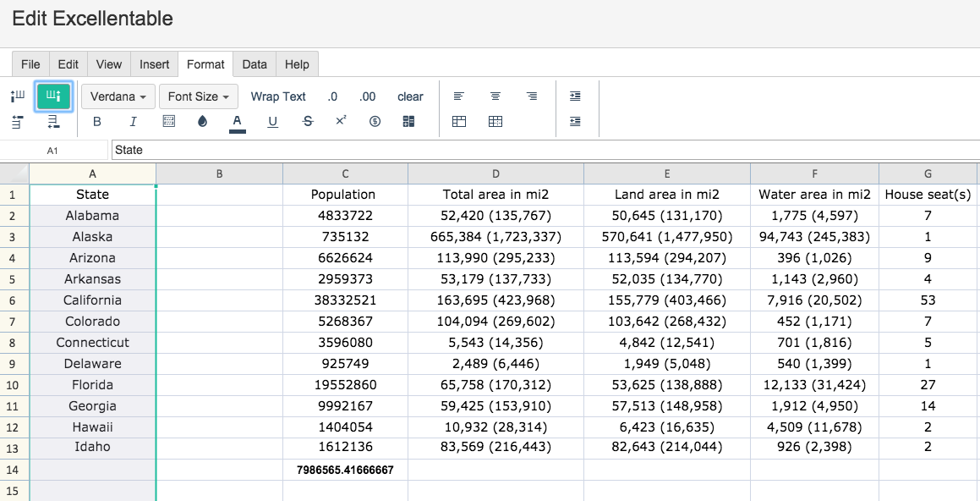Click the superscript x² icon

[x=341, y=121]
